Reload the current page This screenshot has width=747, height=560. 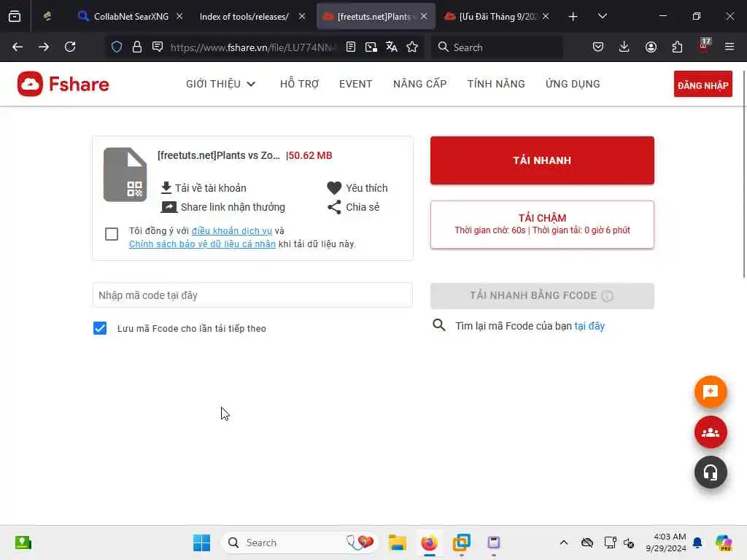click(70, 47)
